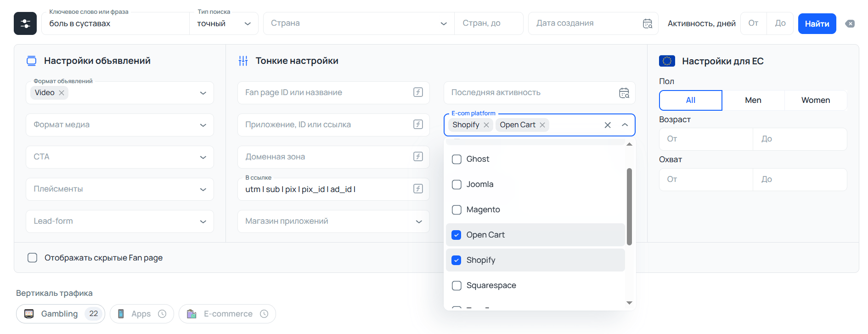Click the Охват До input field
This screenshot has width=868, height=334.
click(x=800, y=180)
